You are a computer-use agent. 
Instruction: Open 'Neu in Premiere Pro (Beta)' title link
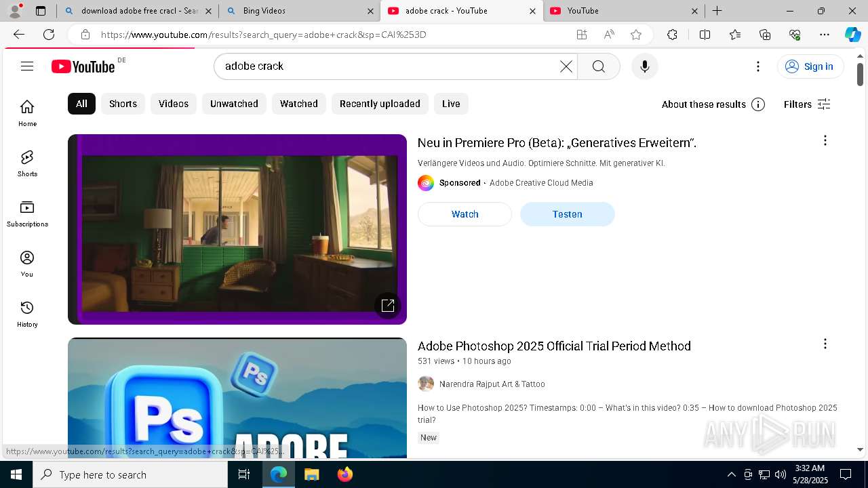coord(557,143)
